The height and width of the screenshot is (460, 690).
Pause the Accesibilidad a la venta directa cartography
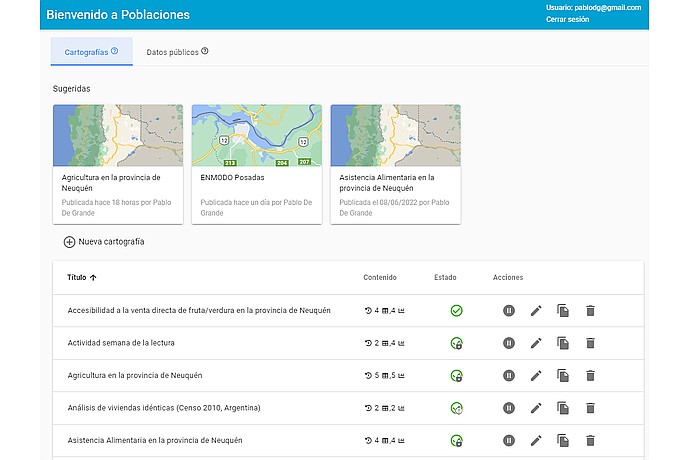pyautogui.click(x=509, y=310)
